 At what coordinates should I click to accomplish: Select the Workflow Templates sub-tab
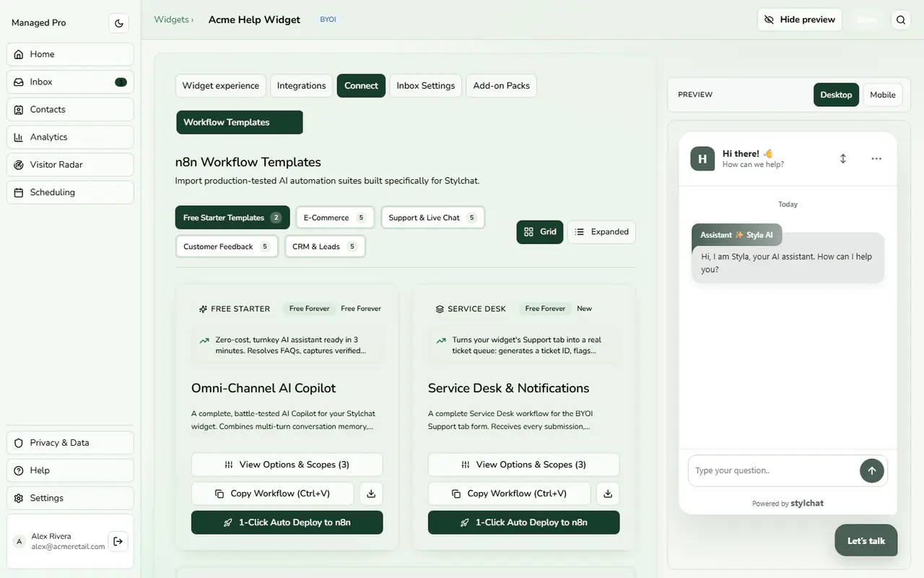pos(240,122)
